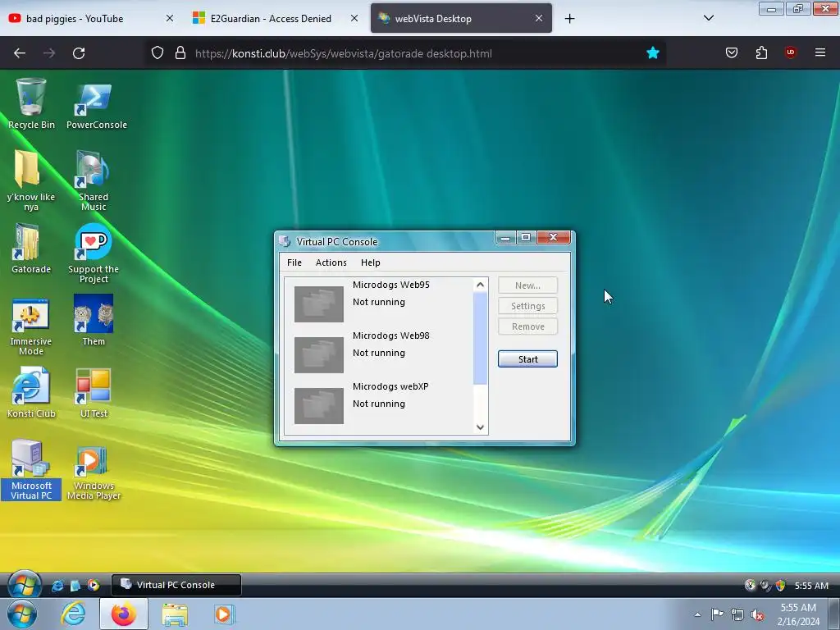
Task: Click the webVista security shield tray icon
Action: 781,586
